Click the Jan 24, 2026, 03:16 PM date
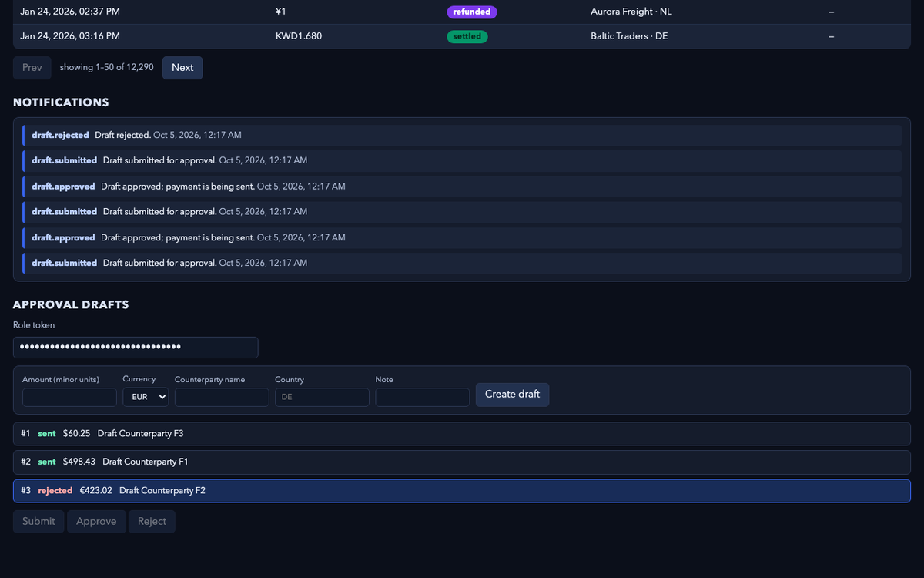The image size is (924, 578). click(70, 36)
